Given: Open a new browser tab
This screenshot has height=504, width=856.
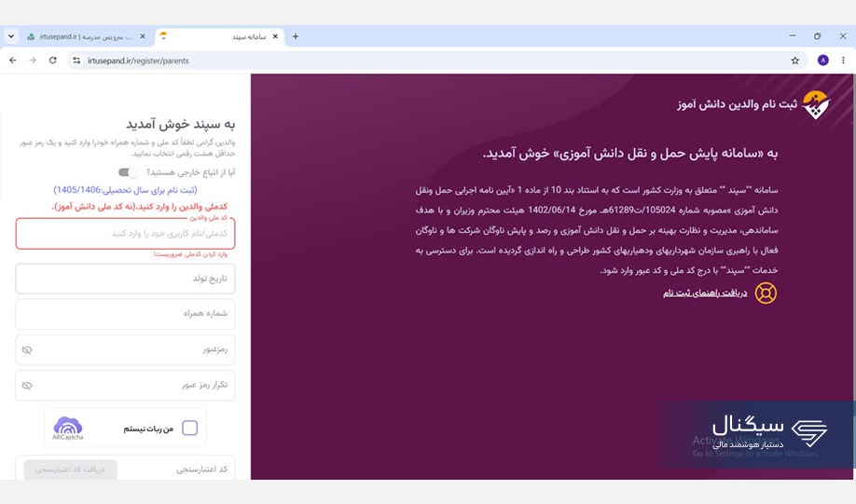Looking at the screenshot, I should 296,36.
